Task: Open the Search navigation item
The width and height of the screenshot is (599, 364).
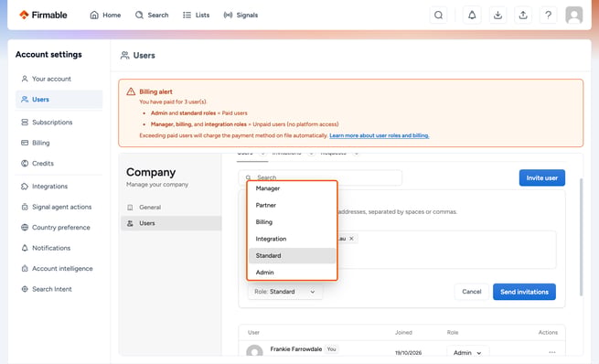Action: click(x=152, y=15)
